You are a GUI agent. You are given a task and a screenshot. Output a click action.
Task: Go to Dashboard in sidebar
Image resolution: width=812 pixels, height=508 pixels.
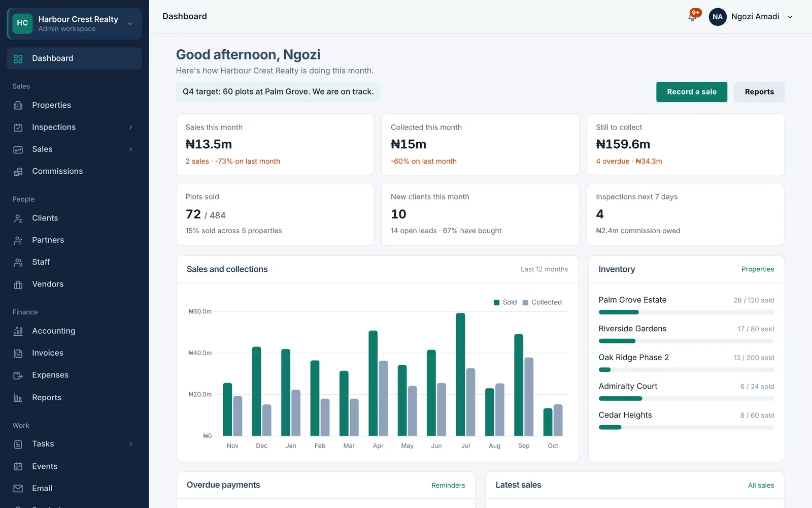(x=75, y=58)
